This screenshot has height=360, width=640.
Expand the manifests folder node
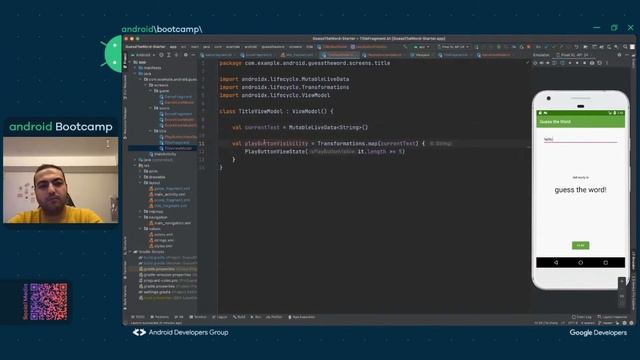[136, 68]
